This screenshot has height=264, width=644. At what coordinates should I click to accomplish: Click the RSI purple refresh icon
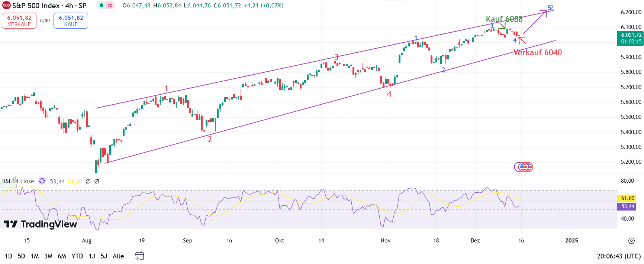[x=42, y=181]
